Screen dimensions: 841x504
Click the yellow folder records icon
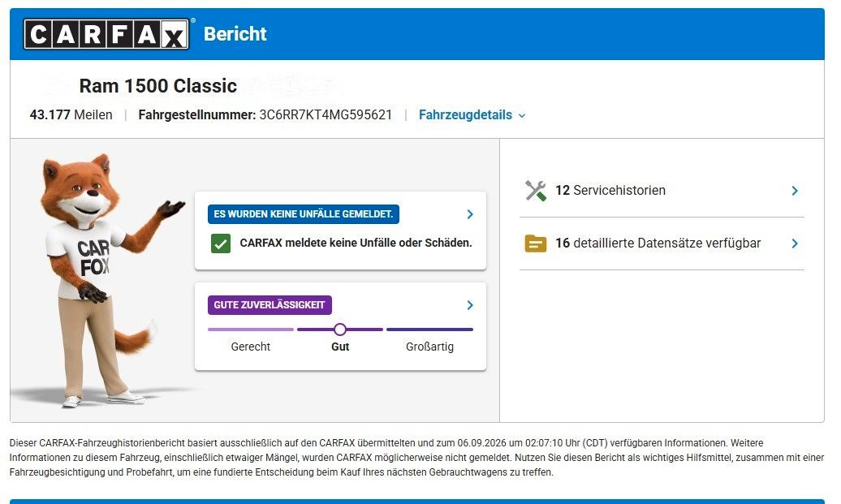535,243
